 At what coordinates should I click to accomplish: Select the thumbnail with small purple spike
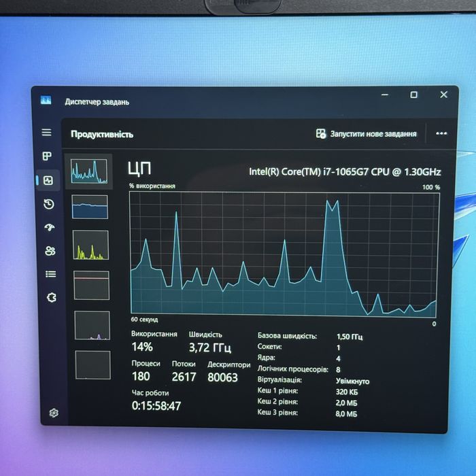coord(92,325)
